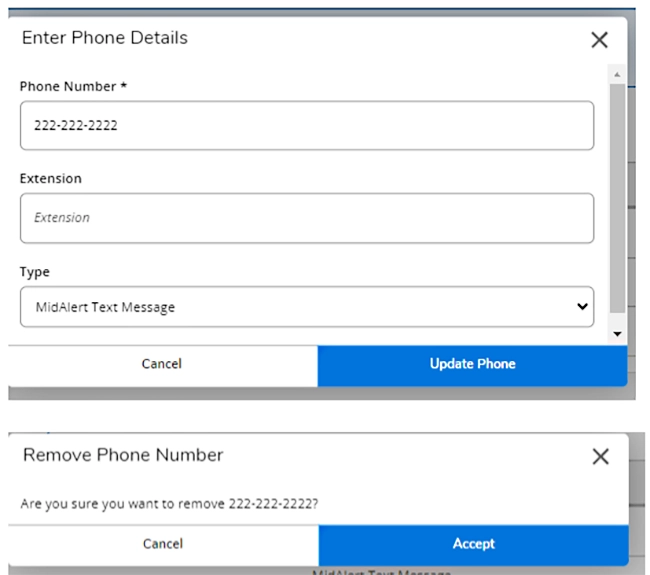
Task: Cancel the Remove Phone Number dialog
Action: [163, 544]
